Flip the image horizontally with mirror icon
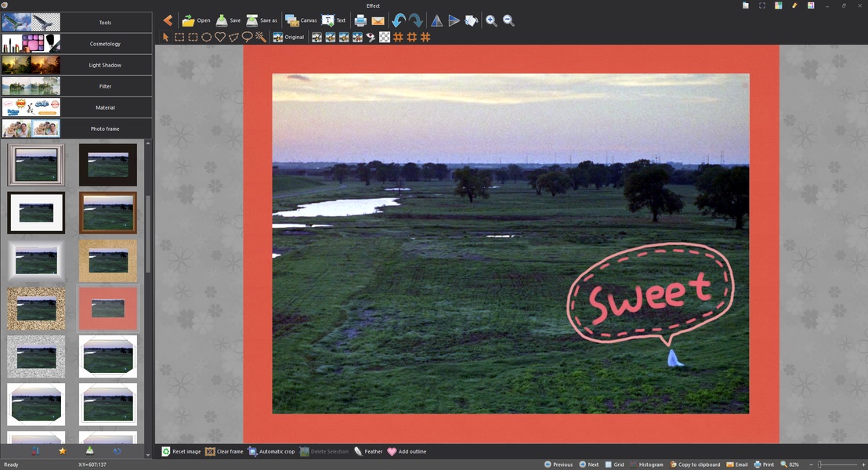868x470 pixels. [x=436, y=20]
